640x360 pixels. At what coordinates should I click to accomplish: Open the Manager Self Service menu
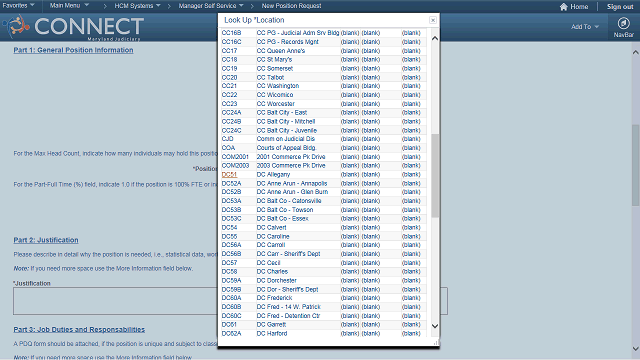click(211, 6)
